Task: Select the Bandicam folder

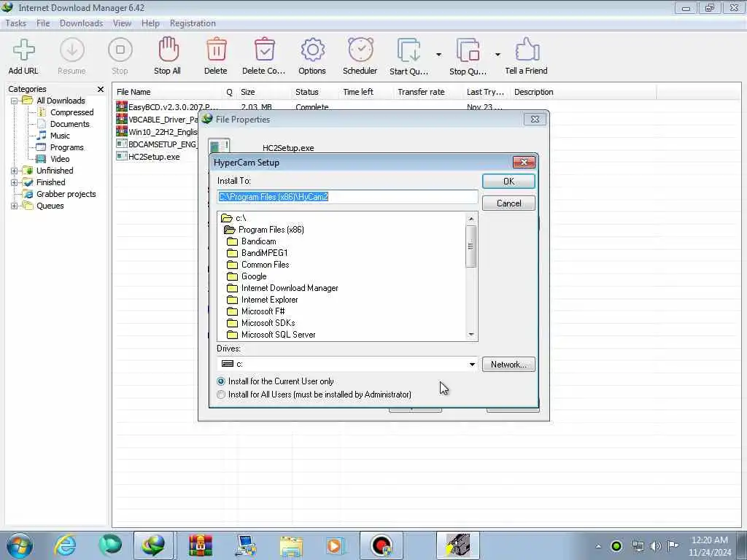Action: 252,241
